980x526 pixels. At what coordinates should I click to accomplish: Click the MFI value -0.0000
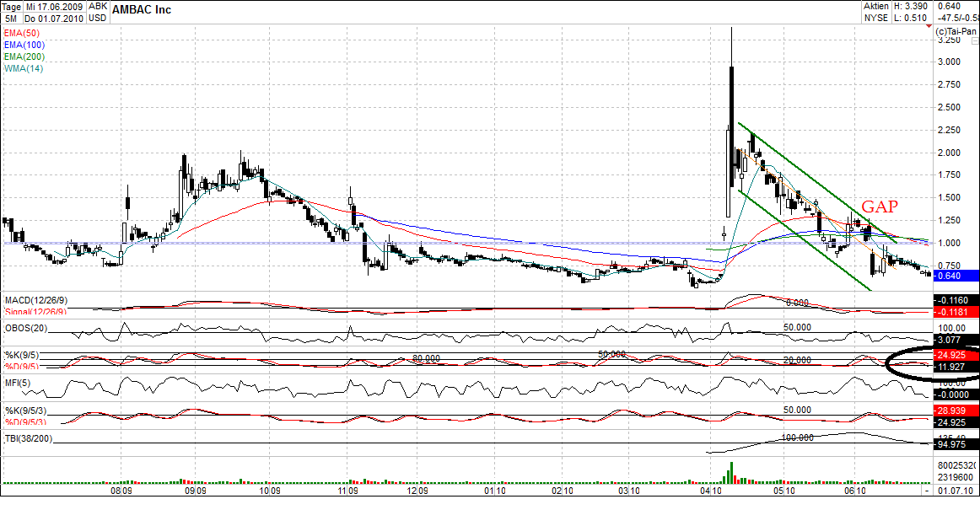click(x=956, y=394)
